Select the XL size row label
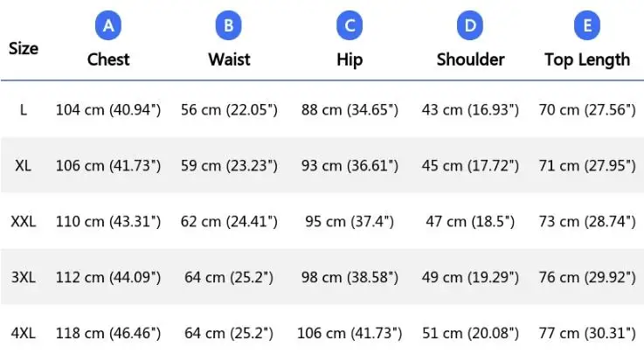This screenshot has height=354, width=644. pos(24,165)
